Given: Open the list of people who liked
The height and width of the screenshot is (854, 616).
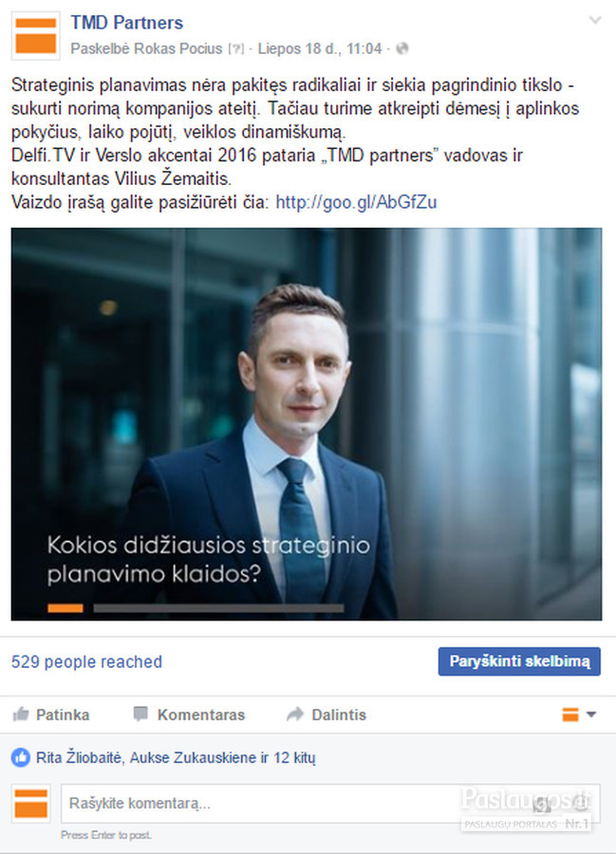Looking at the screenshot, I should [x=176, y=757].
